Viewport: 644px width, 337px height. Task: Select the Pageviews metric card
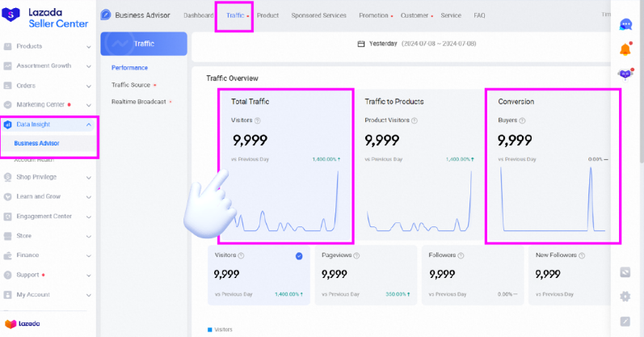click(x=364, y=276)
